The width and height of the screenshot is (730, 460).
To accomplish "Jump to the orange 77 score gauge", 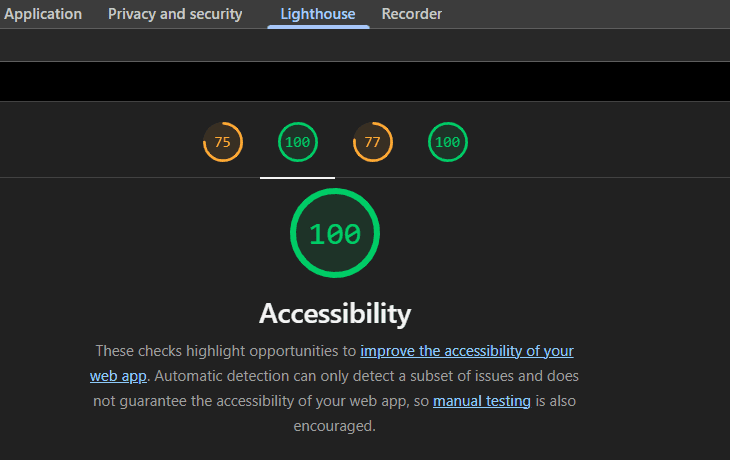I will pos(372,142).
